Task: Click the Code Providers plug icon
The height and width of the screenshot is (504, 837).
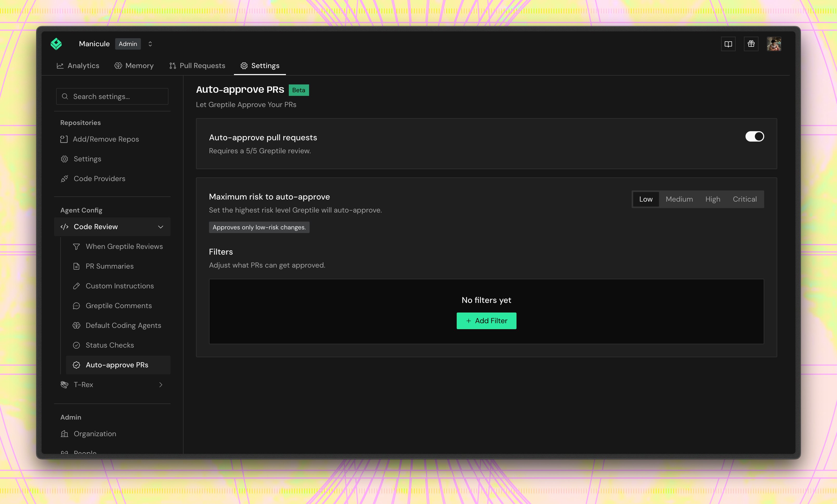Action: pos(64,178)
